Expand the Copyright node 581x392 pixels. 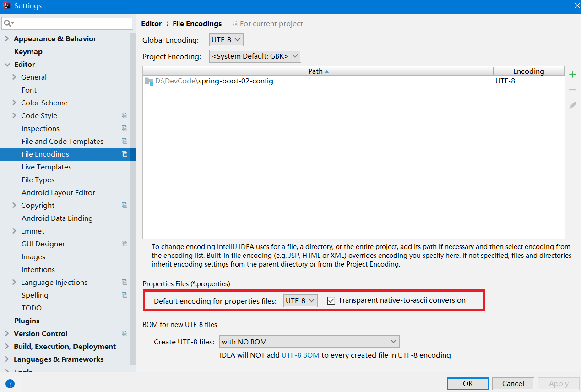[15, 206]
